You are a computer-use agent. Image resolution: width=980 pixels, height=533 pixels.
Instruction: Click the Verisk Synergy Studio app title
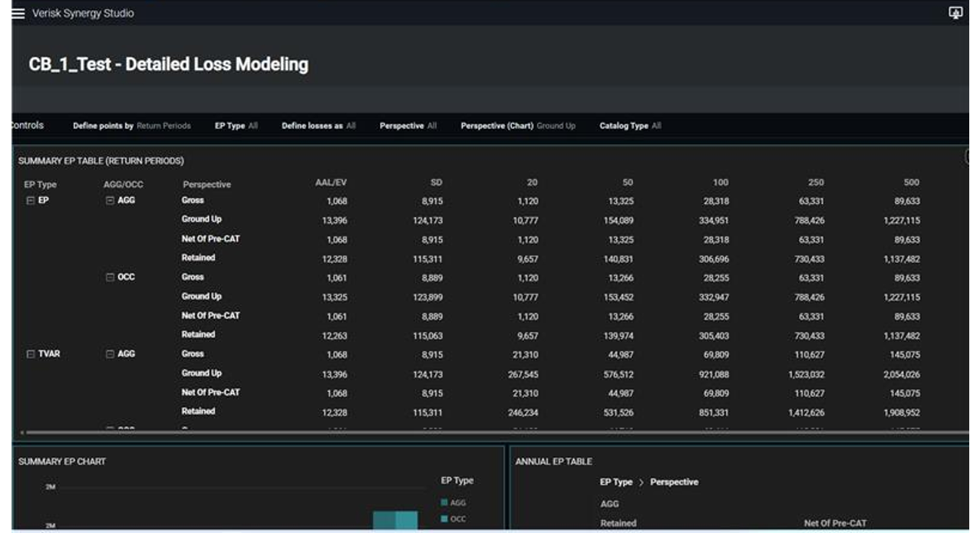[83, 13]
